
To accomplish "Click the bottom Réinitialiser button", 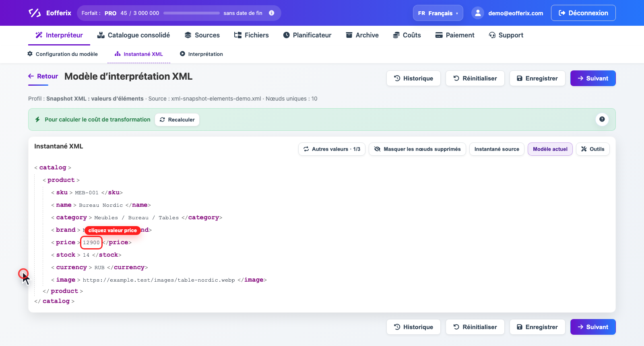I will click(x=475, y=327).
